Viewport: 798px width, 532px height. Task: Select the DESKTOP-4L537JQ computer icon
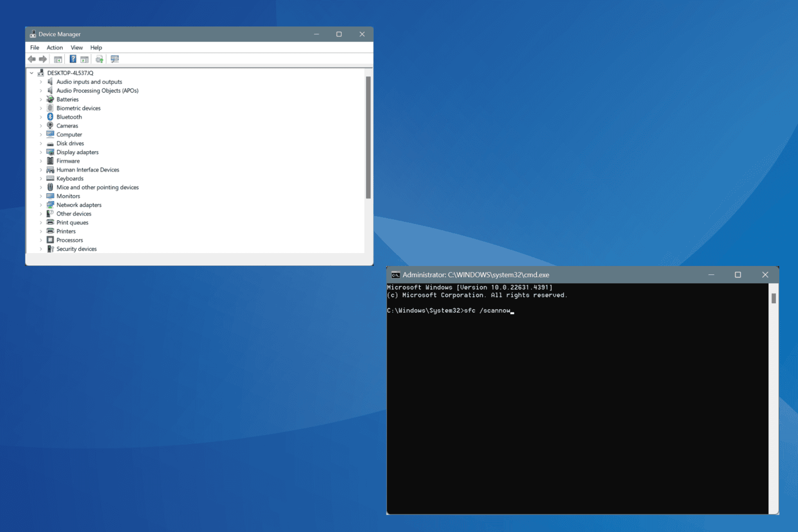click(x=41, y=73)
